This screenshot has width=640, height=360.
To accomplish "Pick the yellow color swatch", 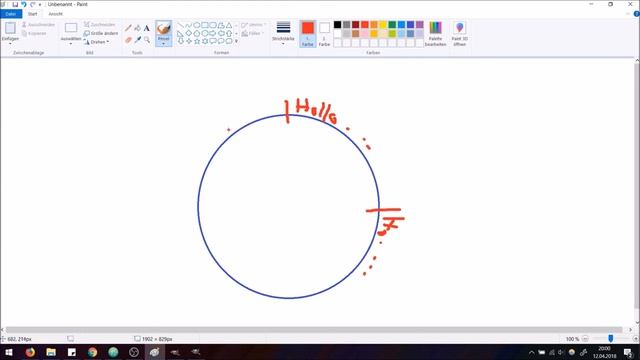I will click(x=383, y=25).
